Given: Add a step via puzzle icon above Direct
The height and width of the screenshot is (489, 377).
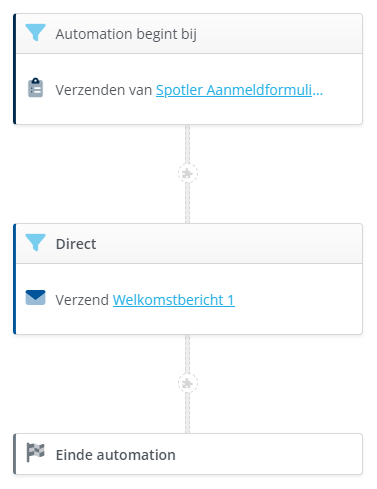Looking at the screenshot, I should pos(188,173).
